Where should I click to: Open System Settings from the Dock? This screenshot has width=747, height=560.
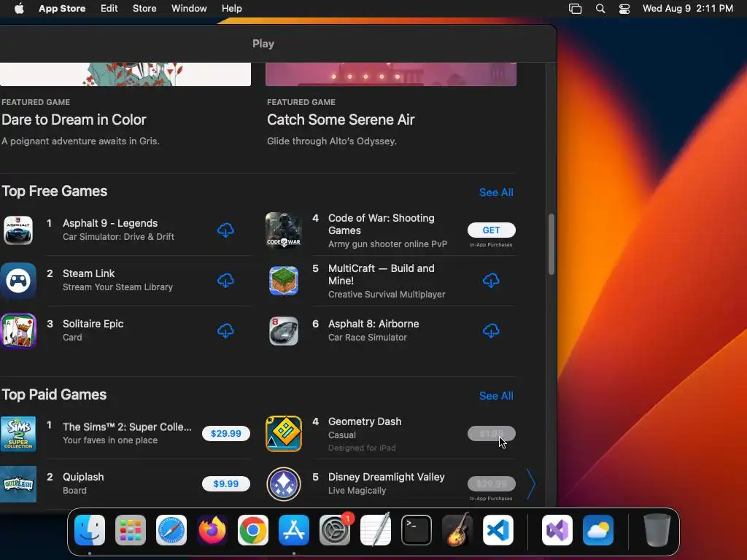pyautogui.click(x=335, y=530)
